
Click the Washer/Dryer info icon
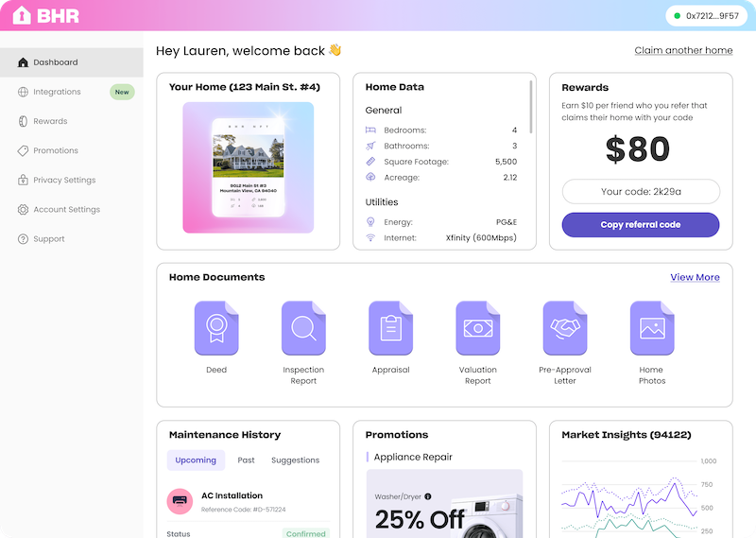coord(428,496)
